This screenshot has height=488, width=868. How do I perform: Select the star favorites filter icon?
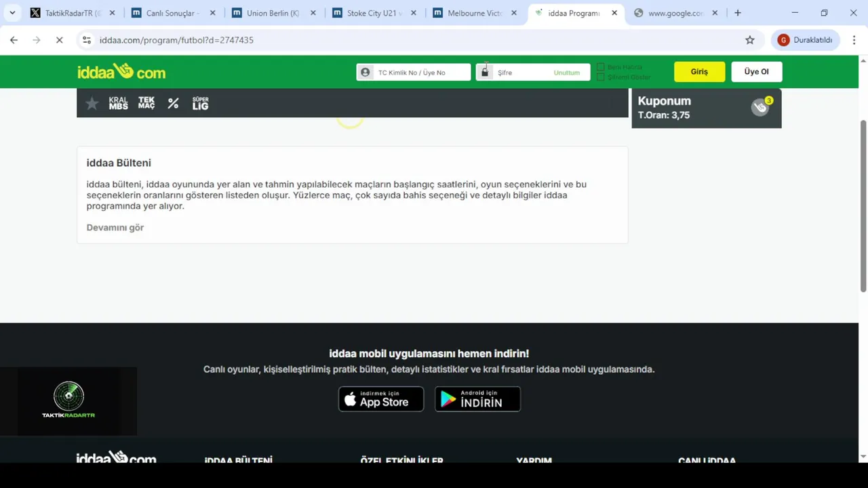92,103
